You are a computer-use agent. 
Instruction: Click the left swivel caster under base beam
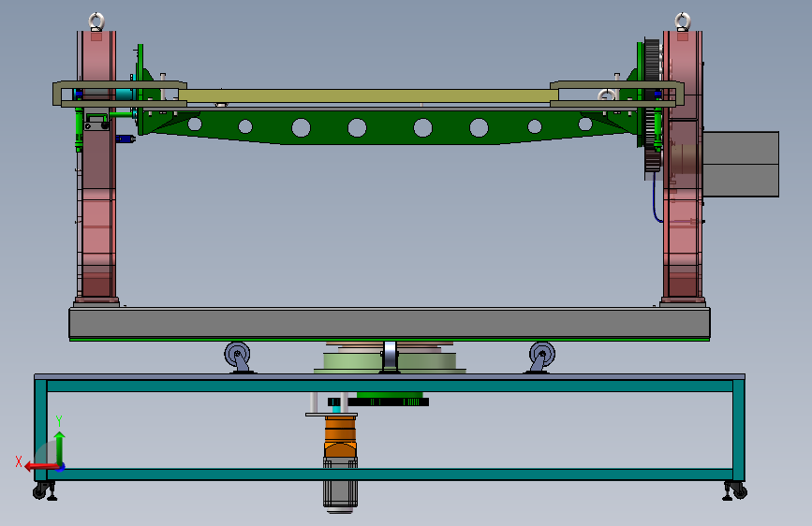tap(238, 357)
